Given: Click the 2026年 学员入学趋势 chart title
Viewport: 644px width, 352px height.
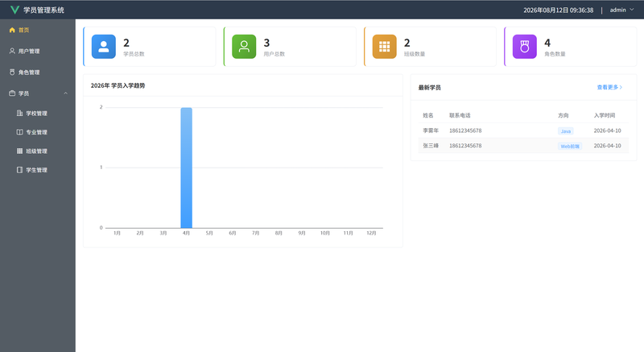Looking at the screenshot, I should tap(118, 85).
